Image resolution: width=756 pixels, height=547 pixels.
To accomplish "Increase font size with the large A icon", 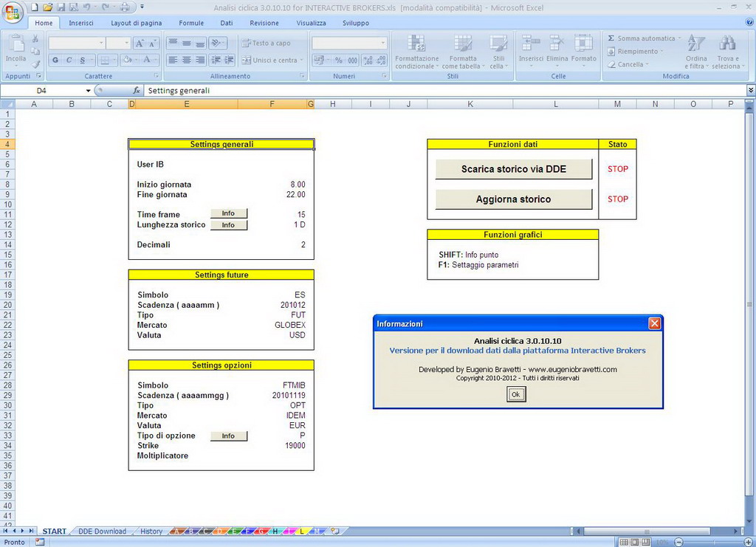I will (140, 44).
